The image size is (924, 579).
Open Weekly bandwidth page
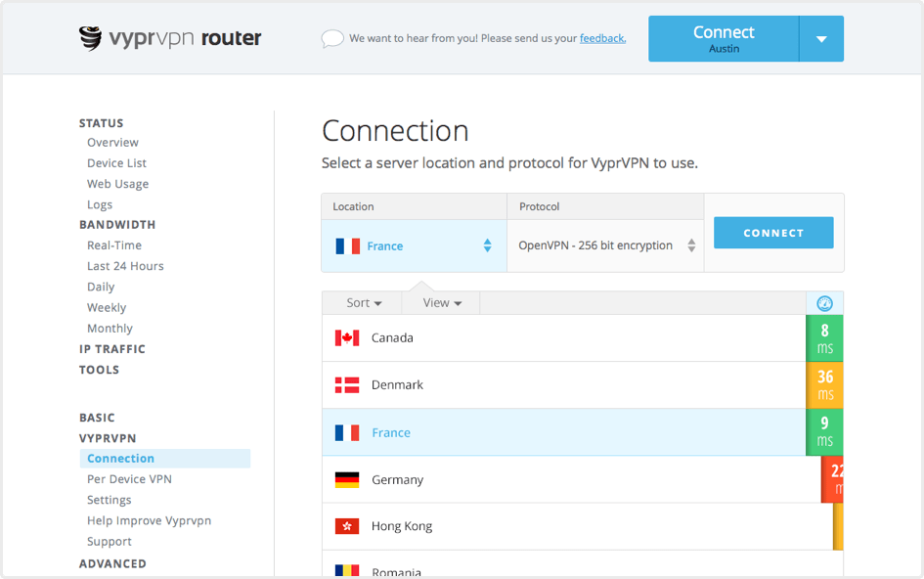pos(107,308)
